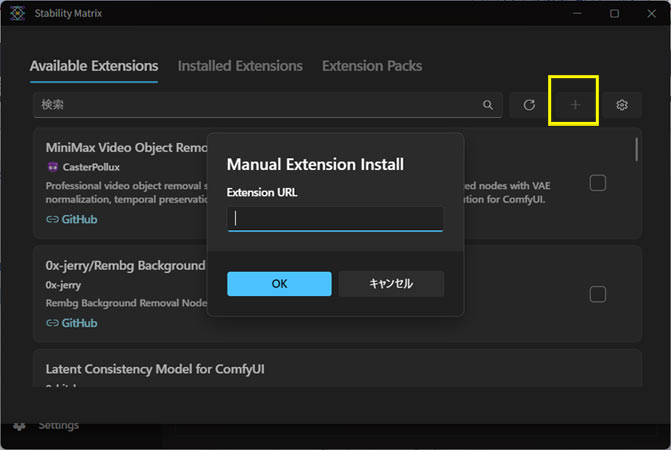Image resolution: width=671 pixels, height=450 pixels.
Task: Open the GitHub link for MiniMax extension
Action: pyautogui.click(x=72, y=219)
